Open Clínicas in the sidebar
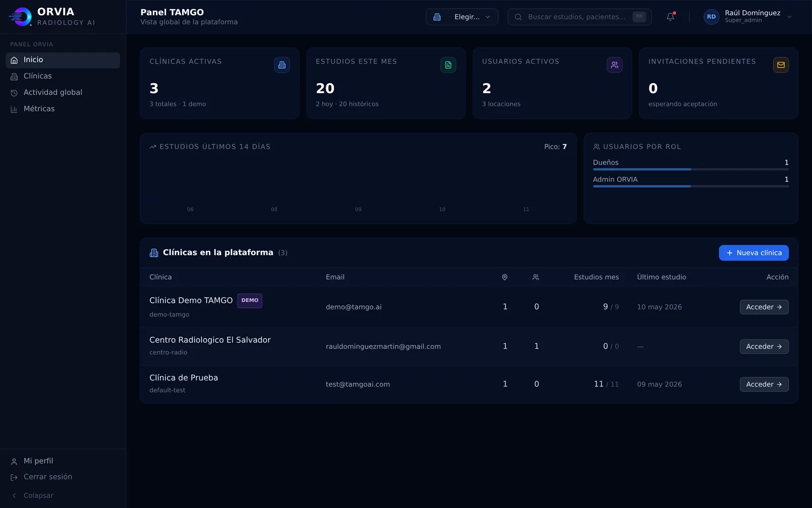 pos(63,76)
